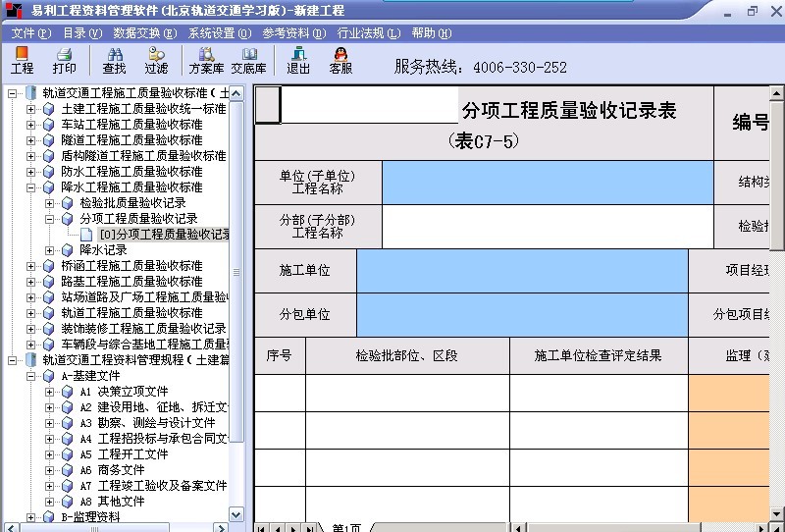The width and height of the screenshot is (785, 532).
Task: Expand the A1 决策立项文件 node
Action: [50, 392]
